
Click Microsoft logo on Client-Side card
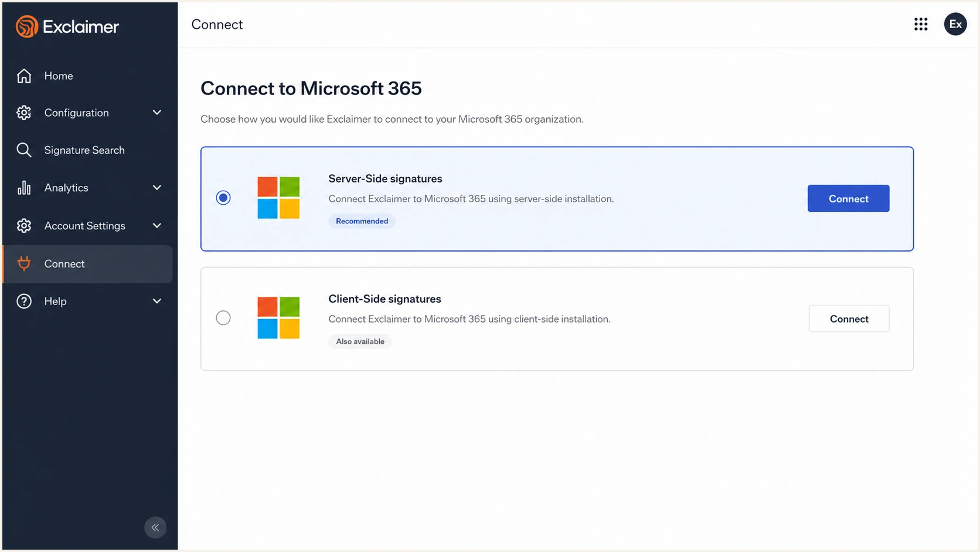coord(278,318)
